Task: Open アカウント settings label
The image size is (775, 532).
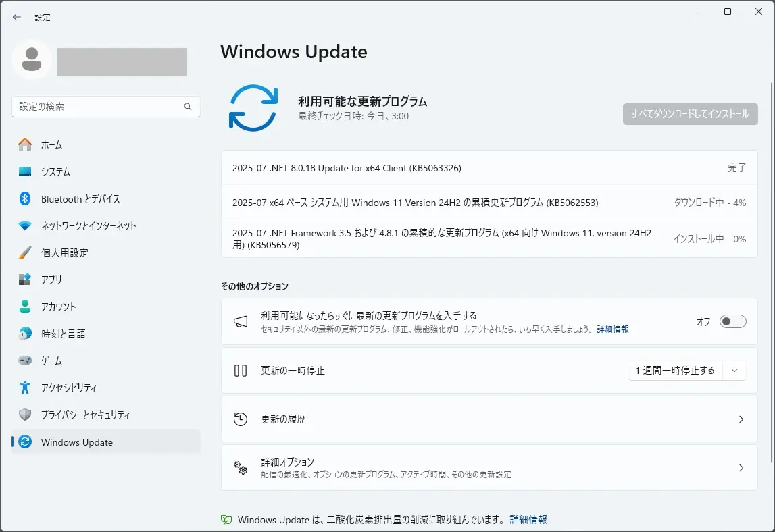Action: point(58,307)
